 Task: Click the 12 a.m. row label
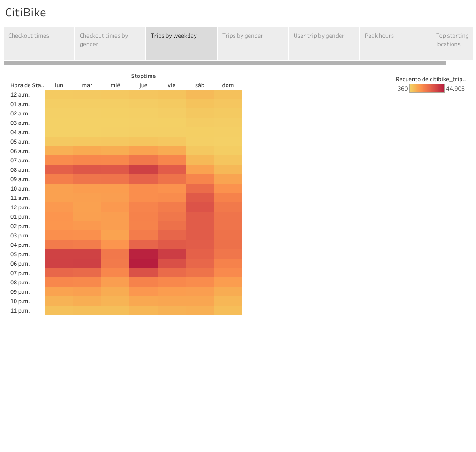point(19,94)
